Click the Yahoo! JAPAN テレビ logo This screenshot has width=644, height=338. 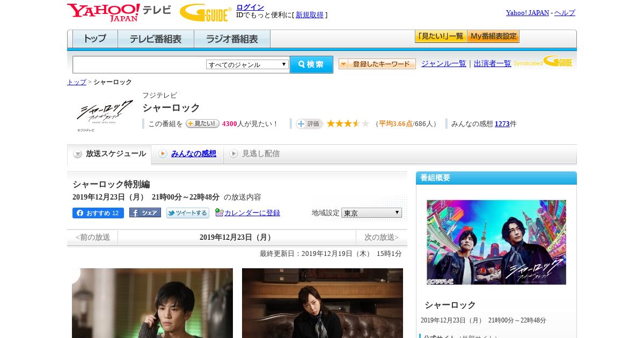pyautogui.click(x=119, y=12)
